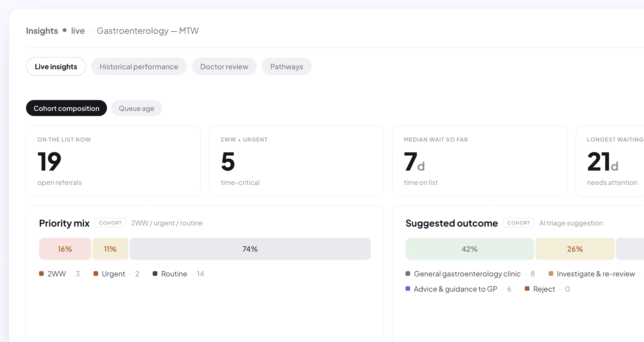Open the 2WW + Urgent card
The height and width of the screenshot is (342, 644).
[297, 161]
